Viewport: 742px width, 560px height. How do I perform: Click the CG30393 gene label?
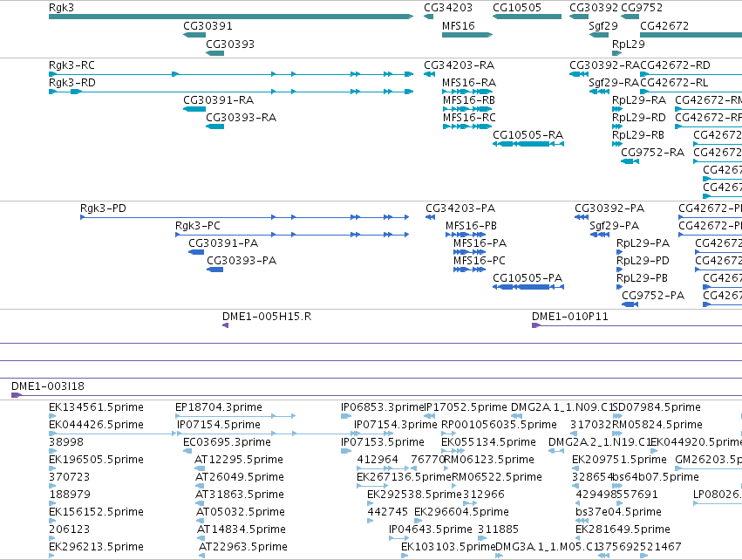pyautogui.click(x=230, y=44)
